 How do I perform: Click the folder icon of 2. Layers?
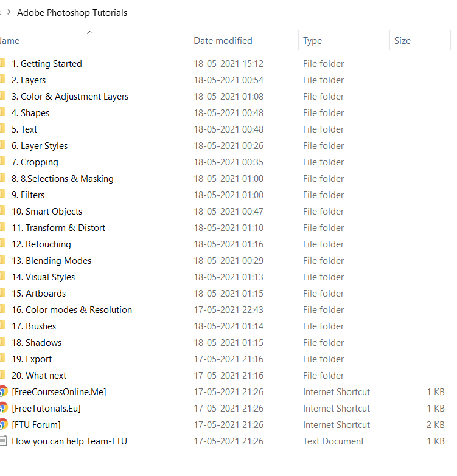[2, 79]
